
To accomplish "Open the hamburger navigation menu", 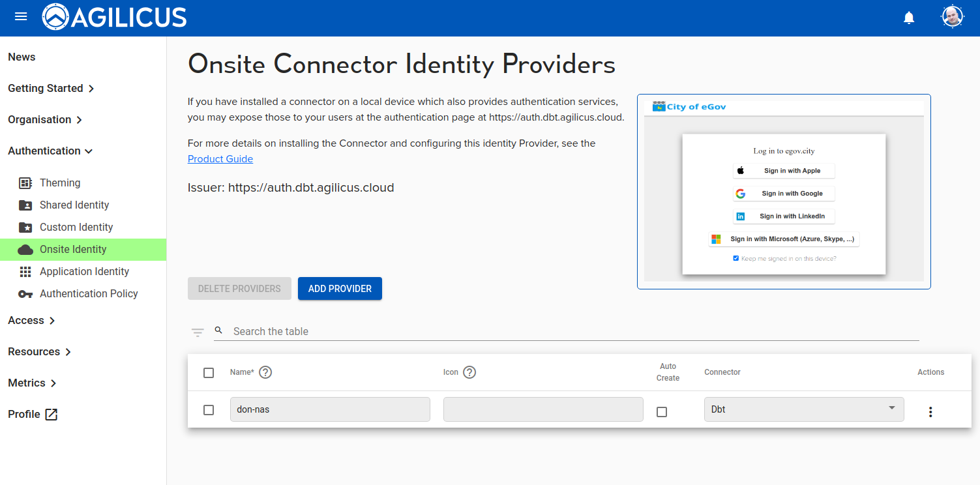I will pos(21,17).
